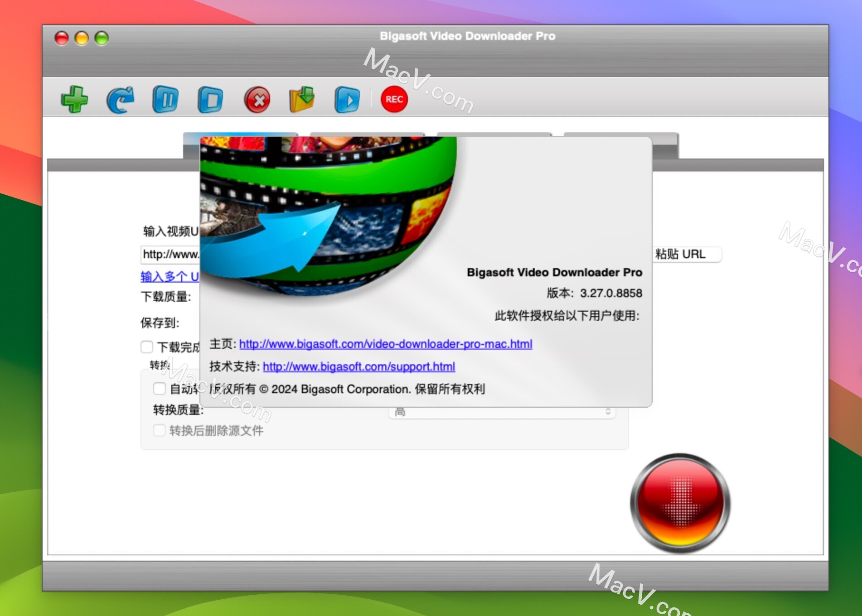Click the green plus add-download icon
Screen dimensions: 862x616
[x=75, y=99]
